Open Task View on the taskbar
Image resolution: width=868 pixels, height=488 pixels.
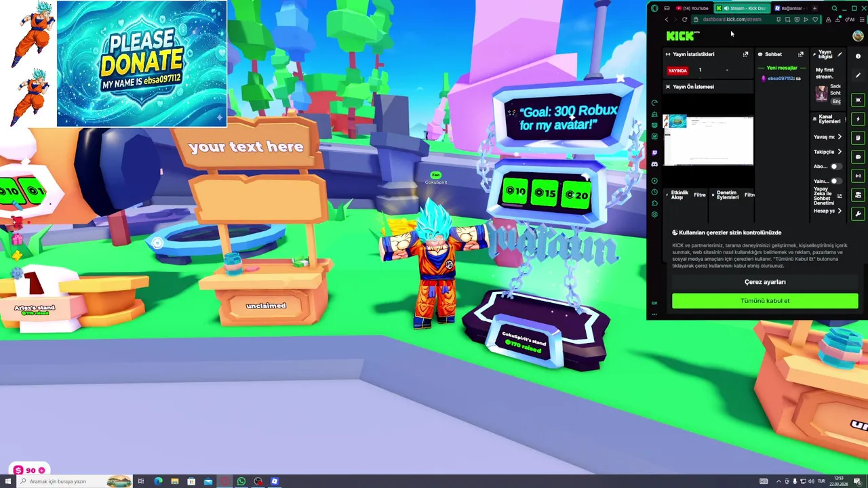141,481
